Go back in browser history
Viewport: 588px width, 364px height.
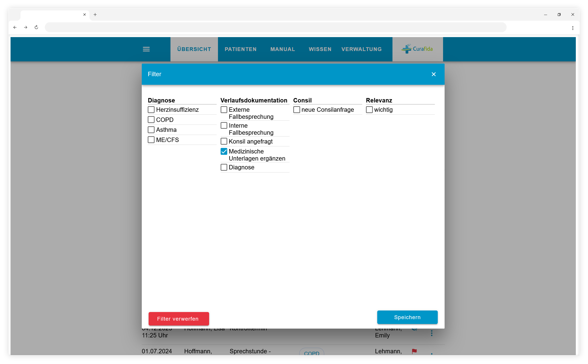click(15, 27)
